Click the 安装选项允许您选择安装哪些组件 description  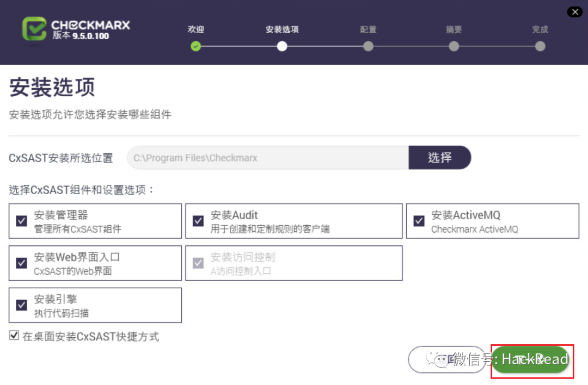coord(90,115)
